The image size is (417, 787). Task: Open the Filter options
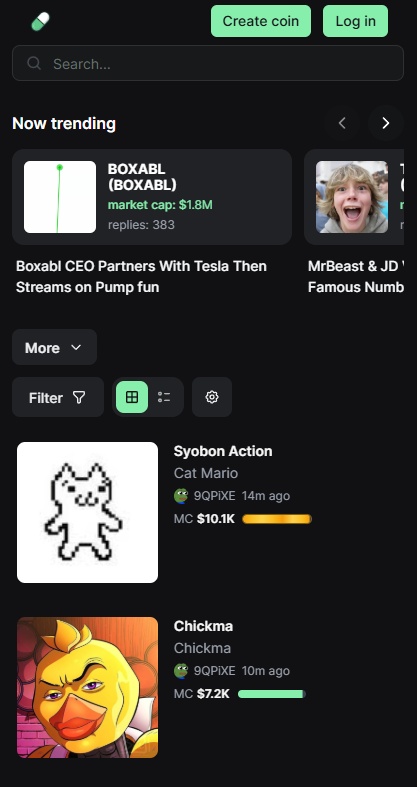[x=58, y=397]
